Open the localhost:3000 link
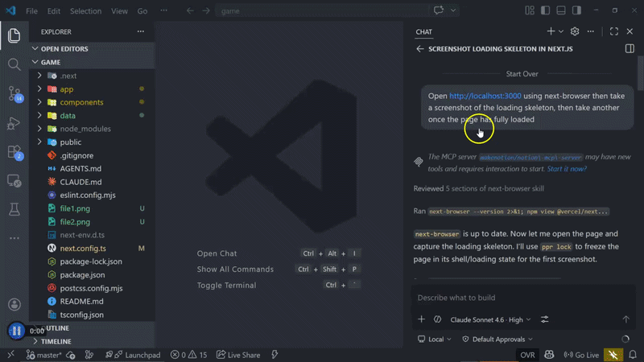 click(485, 96)
